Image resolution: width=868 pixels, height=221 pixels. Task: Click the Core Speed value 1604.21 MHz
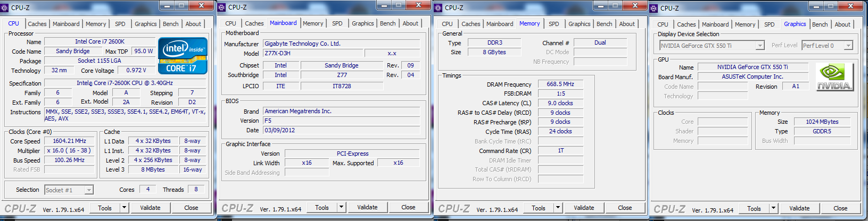pos(69,141)
